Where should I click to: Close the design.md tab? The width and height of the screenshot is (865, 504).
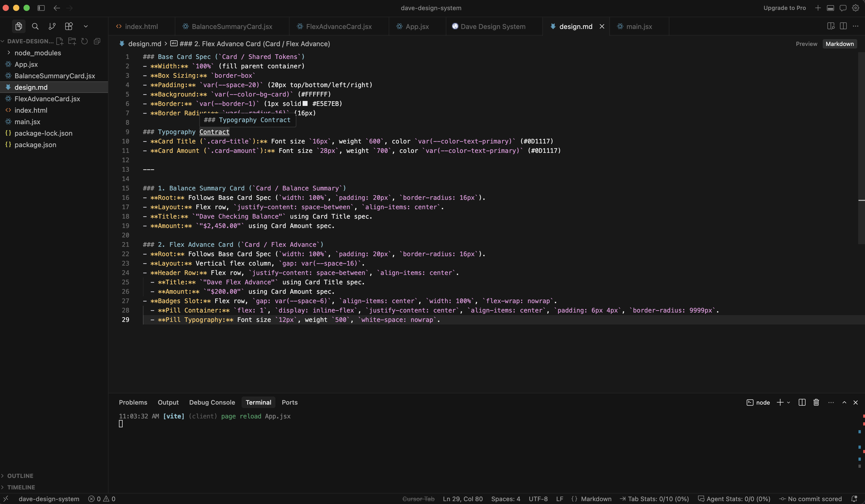click(x=602, y=26)
